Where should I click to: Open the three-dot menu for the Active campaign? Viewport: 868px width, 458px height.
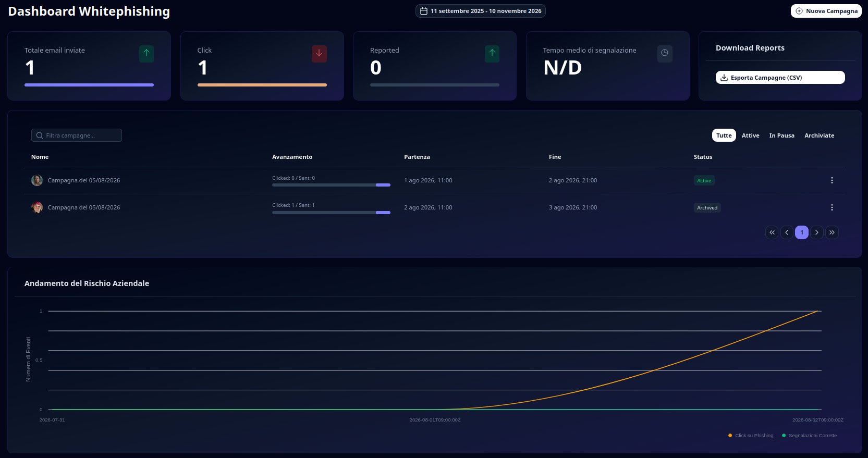click(832, 180)
